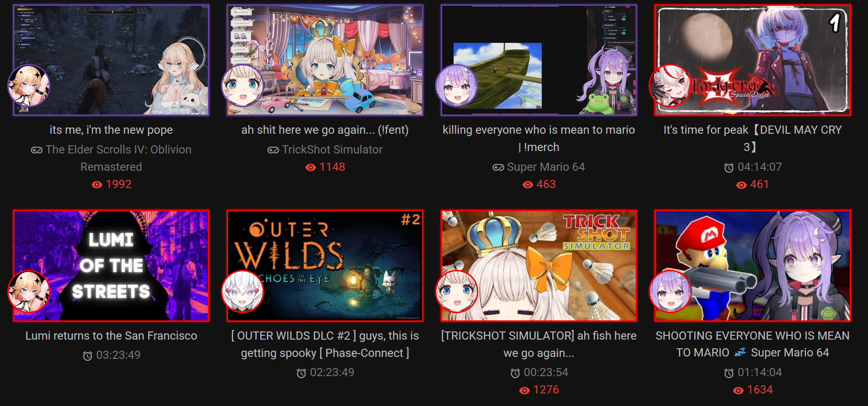Click the avatar on the Shooting Mario video
The image size is (868, 406).
tap(670, 292)
